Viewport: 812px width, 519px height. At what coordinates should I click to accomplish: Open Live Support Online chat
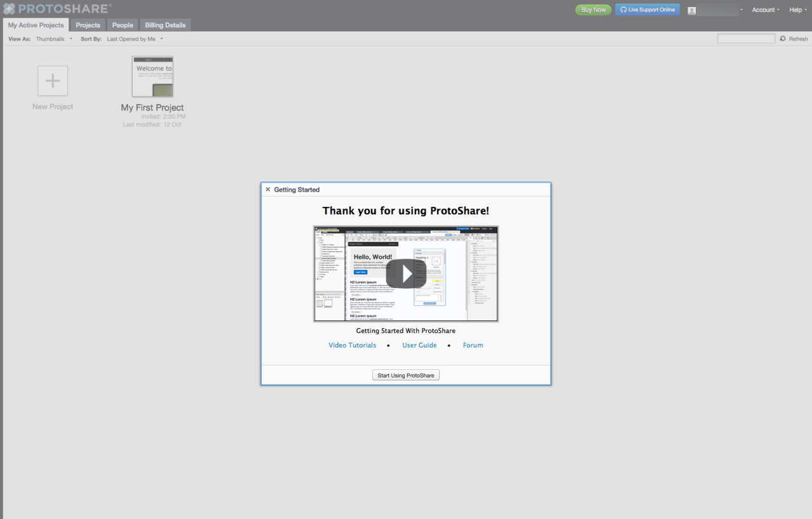pyautogui.click(x=647, y=10)
